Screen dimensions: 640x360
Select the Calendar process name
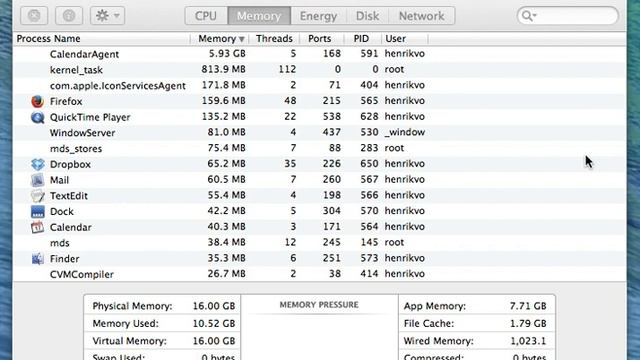coord(71,227)
